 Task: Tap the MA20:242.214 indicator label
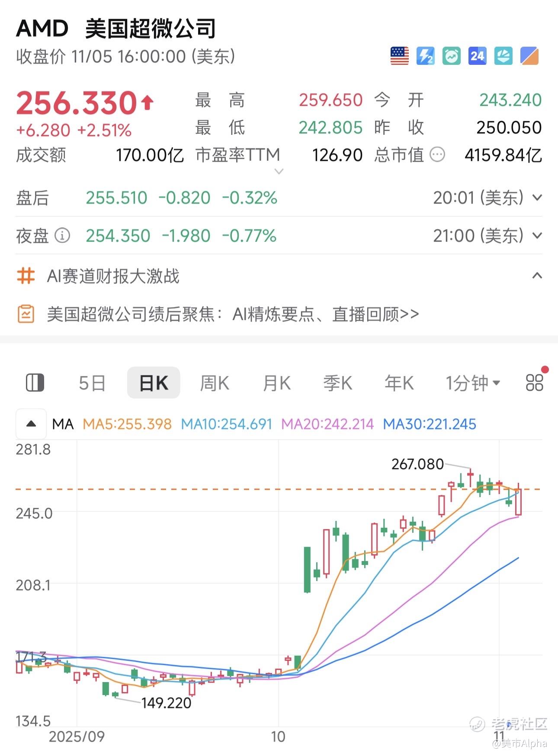(327, 424)
